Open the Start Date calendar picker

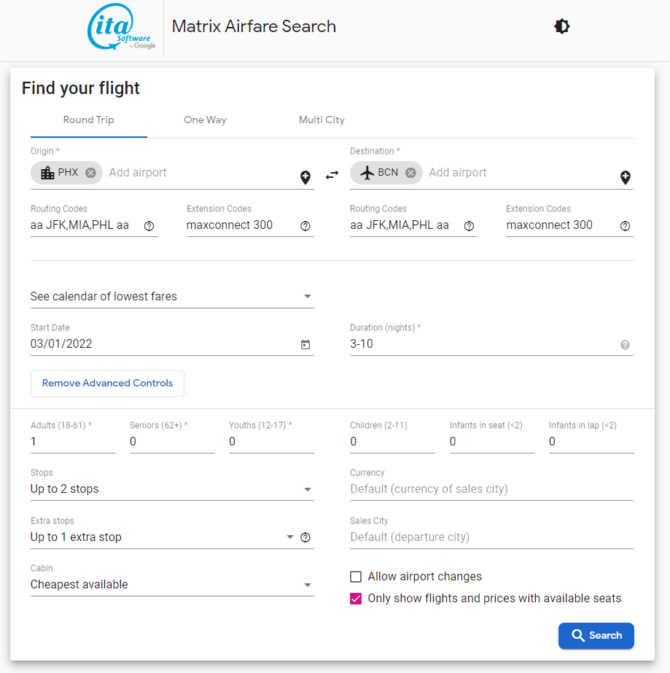[x=305, y=345]
